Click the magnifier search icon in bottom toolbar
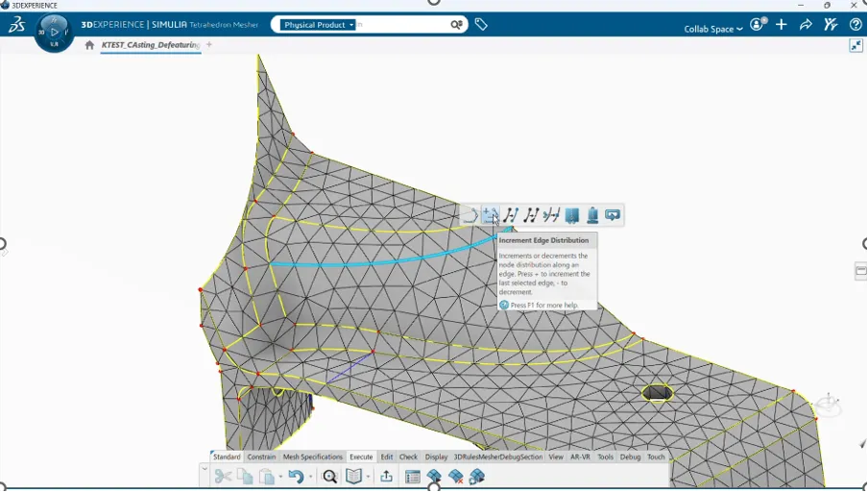This screenshot has width=868, height=492. point(329,477)
